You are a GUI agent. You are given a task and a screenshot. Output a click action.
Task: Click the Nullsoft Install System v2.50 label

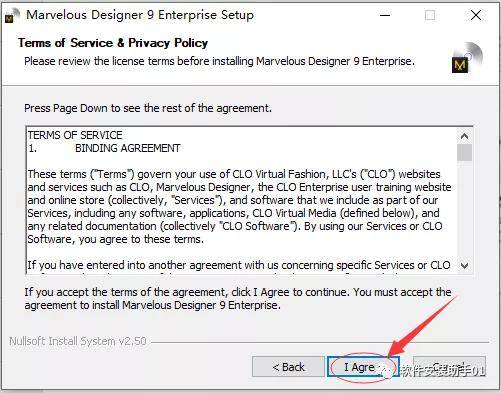78,341
